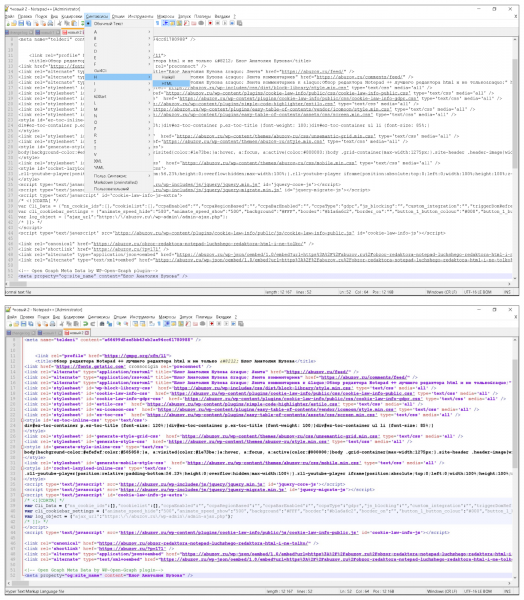This screenshot has width=524, height=600.
Task: Click green Undo arrow in bottom window toolbar
Action: [x=85, y=324]
